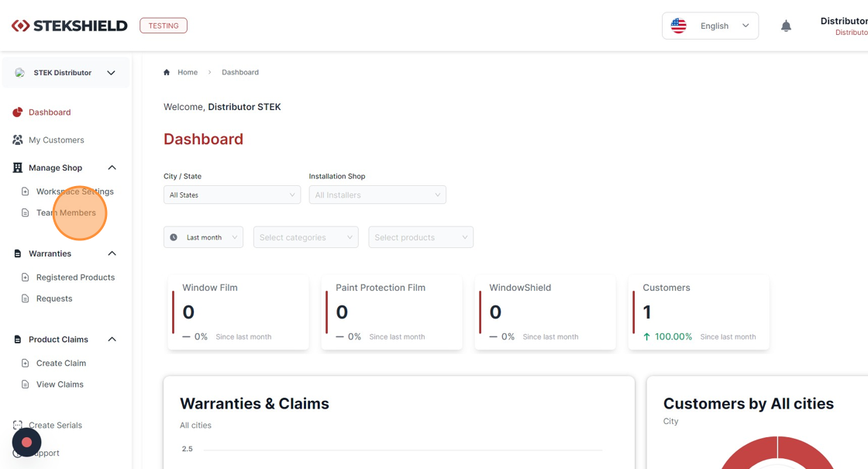Click the Registered Products document icon
Image resolution: width=868 pixels, height=469 pixels.
25,278
